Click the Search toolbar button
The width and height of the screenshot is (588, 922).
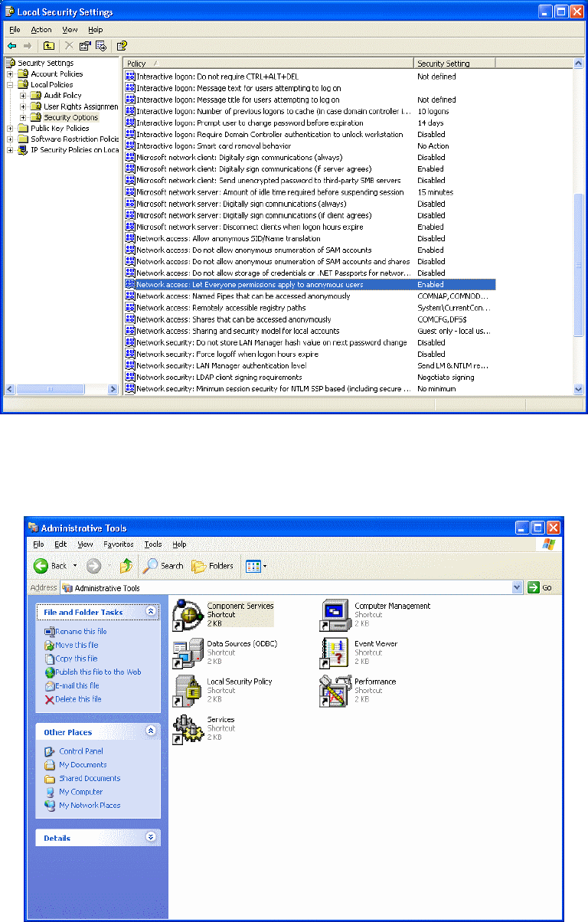pyautogui.click(x=163, y=566)
